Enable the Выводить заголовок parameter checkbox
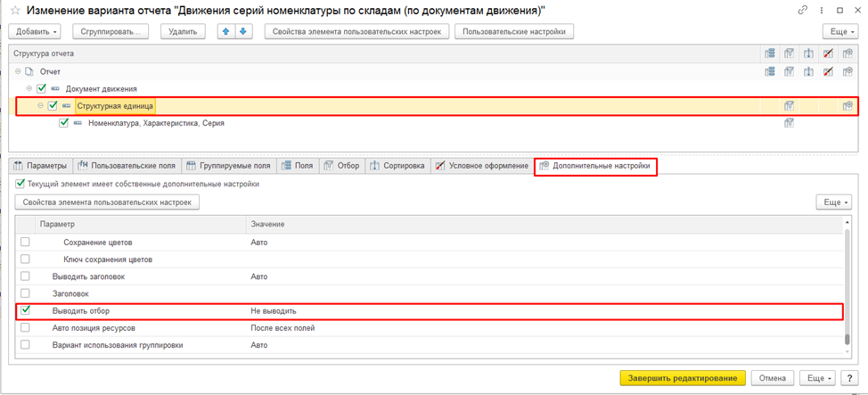Screen dimensions: 868x395 (x=25, y=276)
